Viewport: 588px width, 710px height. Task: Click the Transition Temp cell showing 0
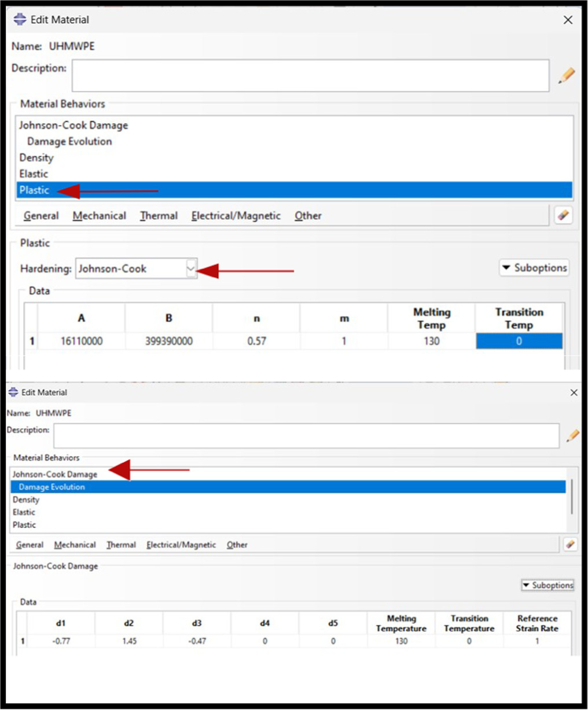(519, 341)
